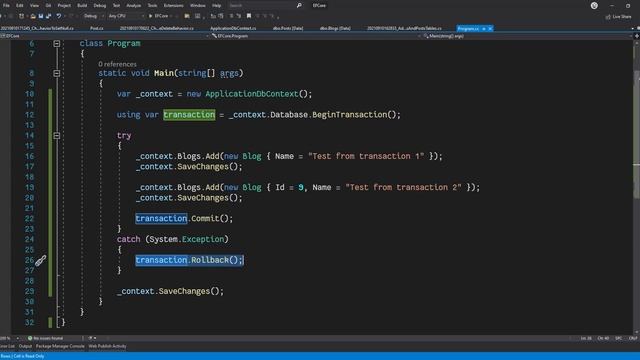Open the Main(string[] args) member dropdown
Viewport: 640px width, 360px height.
[527, 36]
